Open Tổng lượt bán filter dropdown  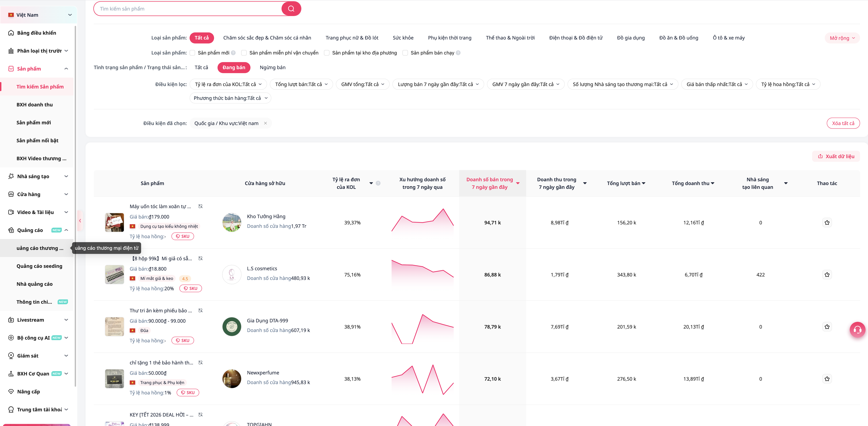point(301,84)
